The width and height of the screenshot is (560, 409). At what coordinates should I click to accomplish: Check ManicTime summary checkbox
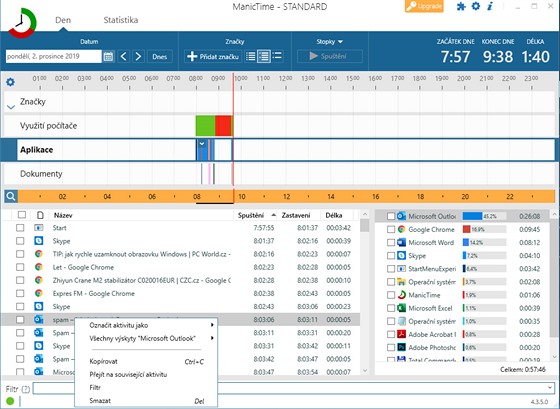tap(391, 295)
